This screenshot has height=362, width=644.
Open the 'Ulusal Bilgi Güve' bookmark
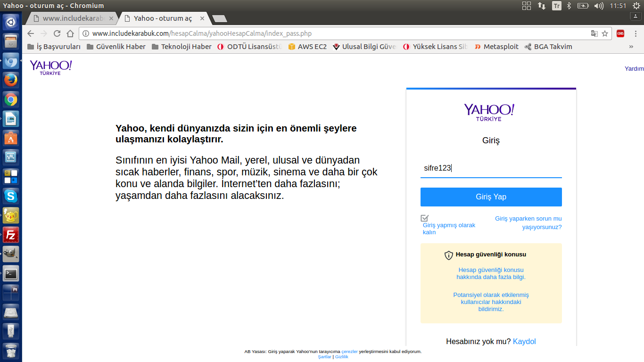pos(365,47)
